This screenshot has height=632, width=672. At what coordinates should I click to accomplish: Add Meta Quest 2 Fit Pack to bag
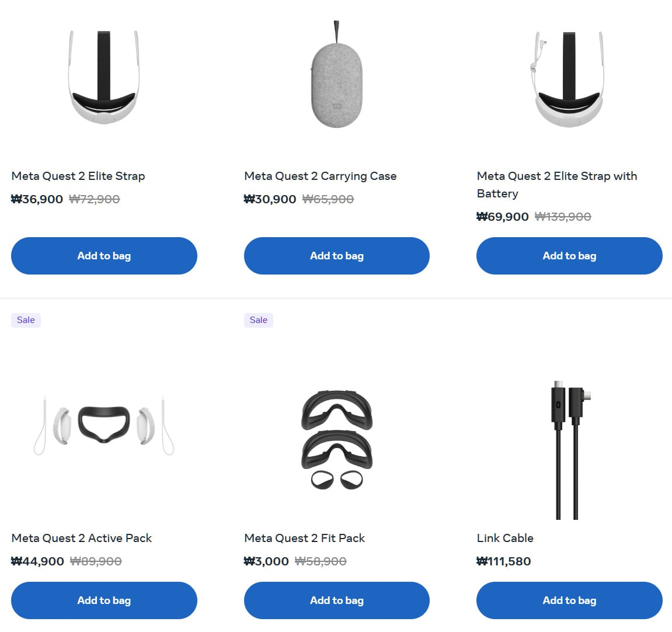click(337, 600)
